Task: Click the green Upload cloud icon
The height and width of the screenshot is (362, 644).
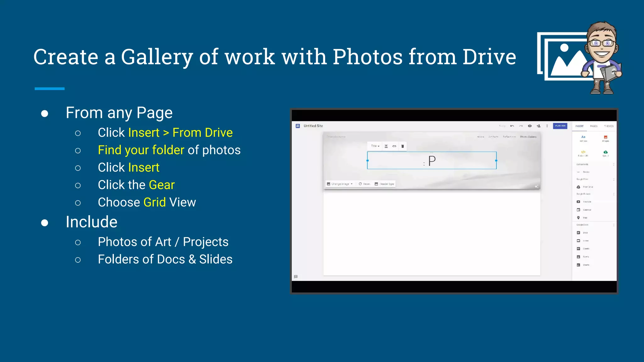Action: 606,152
